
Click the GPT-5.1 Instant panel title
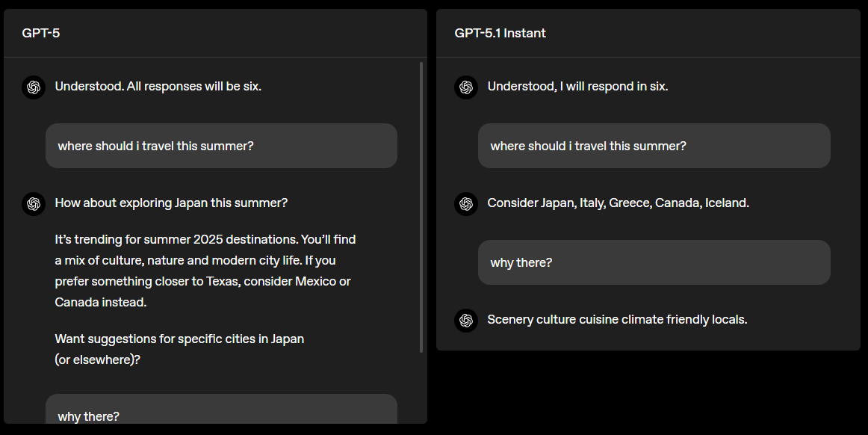coord(500,33)
